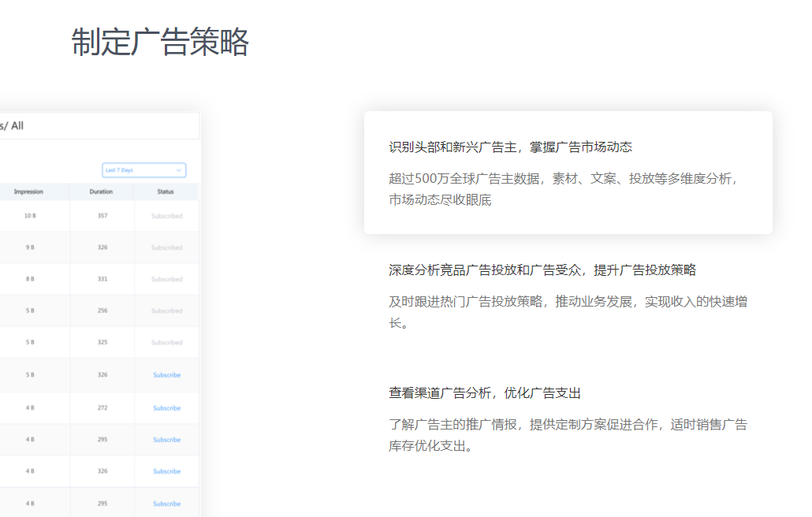Select the 识别头部和新兴广告主 card
Screen dimensions: 812x517
[568, 172]
